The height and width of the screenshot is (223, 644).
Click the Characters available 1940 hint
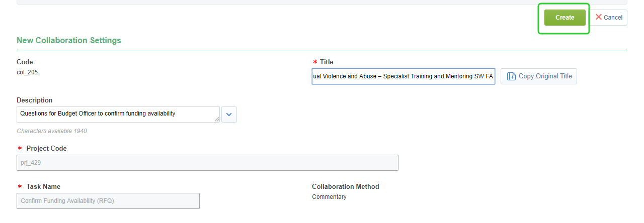click(x=52, y=131)
